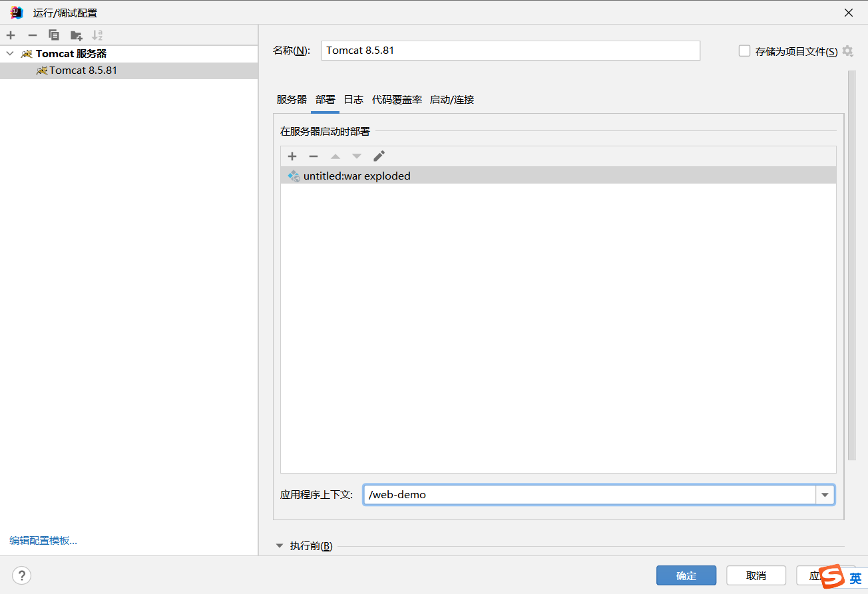Move deployment artifact down

click(x=357, y=156)
